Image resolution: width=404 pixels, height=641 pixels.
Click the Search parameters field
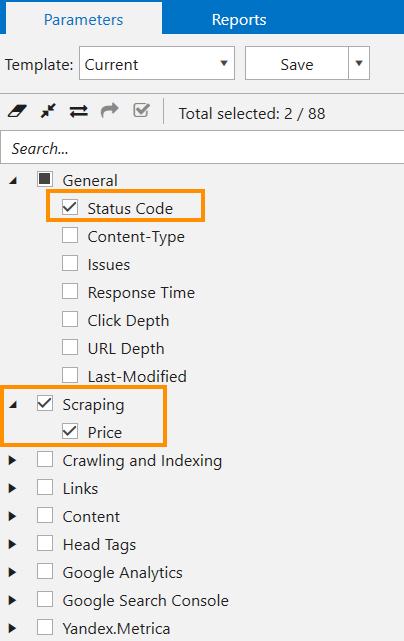[x=202, y=148]
